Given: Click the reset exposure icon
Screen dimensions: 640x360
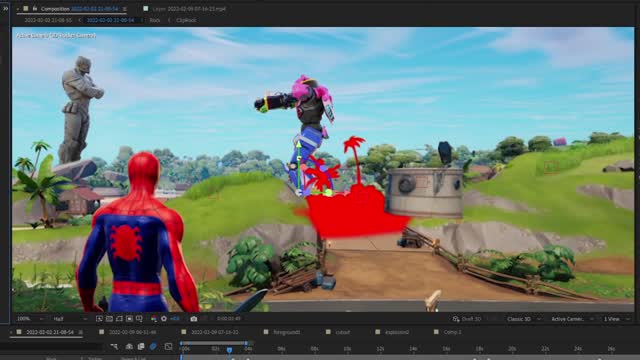Looking at the screenshot, I should [x=164, y=319].
